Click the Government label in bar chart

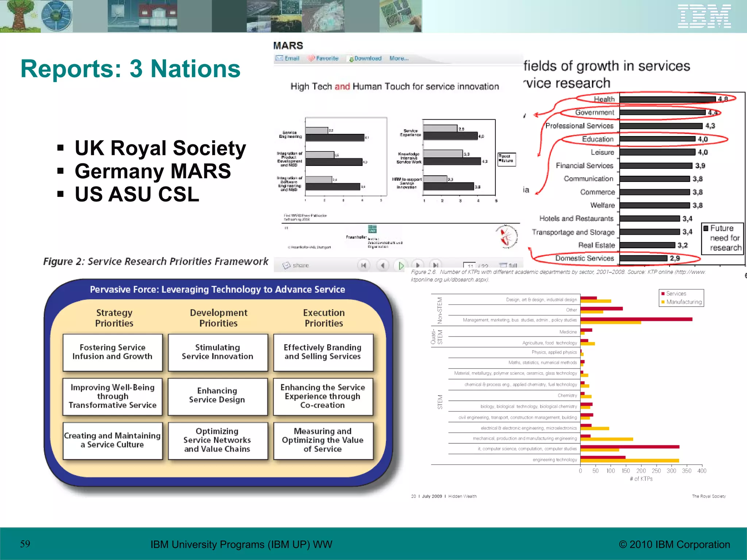(x=595, y=112)
